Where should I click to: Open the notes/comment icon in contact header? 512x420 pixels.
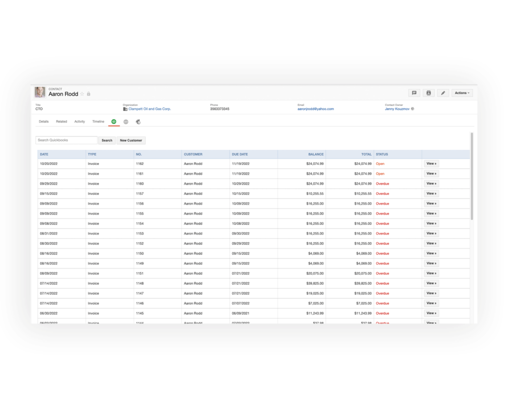[x=414, y=92]
